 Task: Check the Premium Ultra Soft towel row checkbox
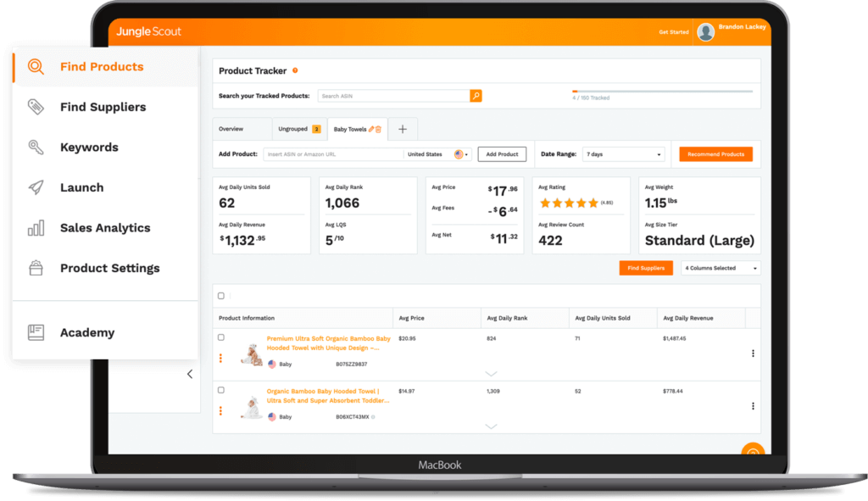tap(221, 337)
